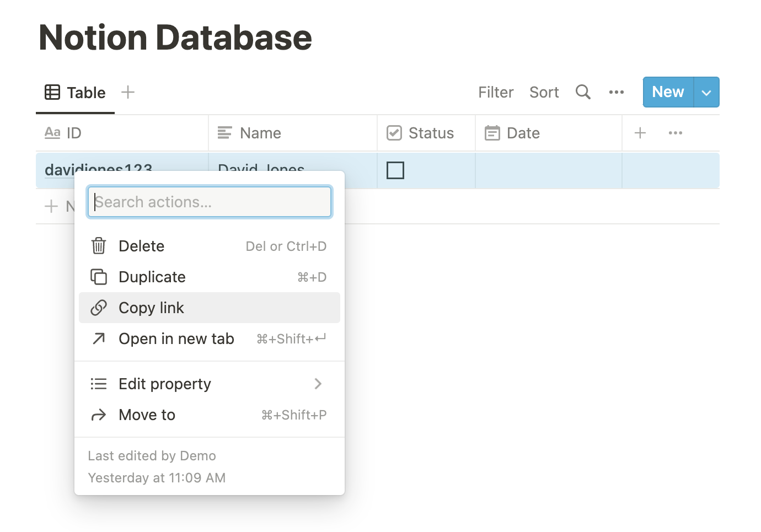Open the New button dropdown arrow
Viewport: 761px width, 532px height.
click(x=706, y=92)
